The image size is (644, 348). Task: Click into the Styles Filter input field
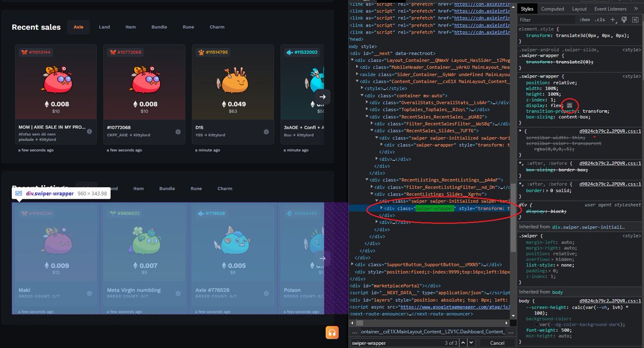546,19
